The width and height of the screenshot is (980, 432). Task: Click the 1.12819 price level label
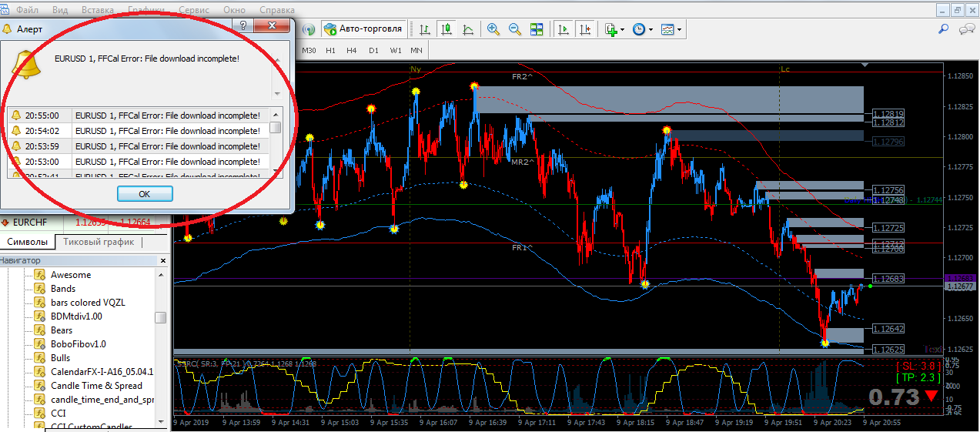tap(888, 113)
